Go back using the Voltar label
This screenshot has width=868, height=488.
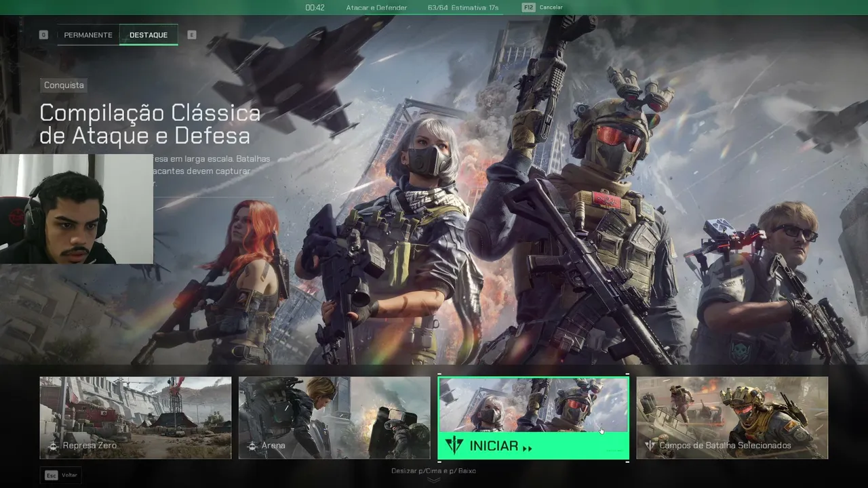(70, 475)
